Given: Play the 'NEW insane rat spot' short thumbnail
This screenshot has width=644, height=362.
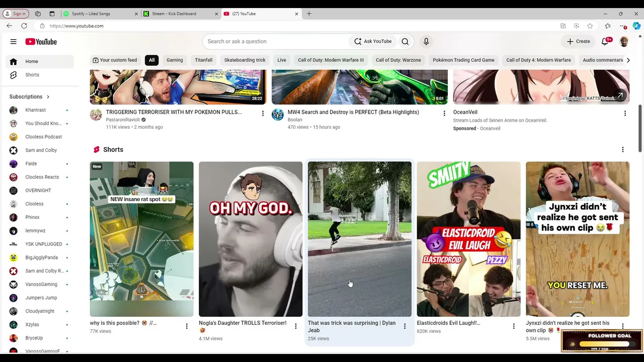Looking at the screenshot, I should tap(141, 239).
